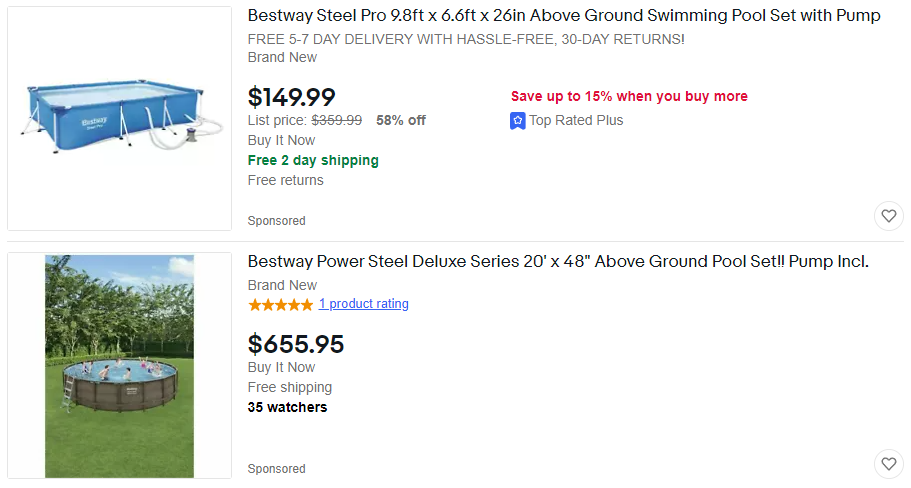This screenshot has height=488, width=911.
Task: Add Bestway Steel Pro pool to watchlist
Action: pyautogui.click(x=888, y=216)
